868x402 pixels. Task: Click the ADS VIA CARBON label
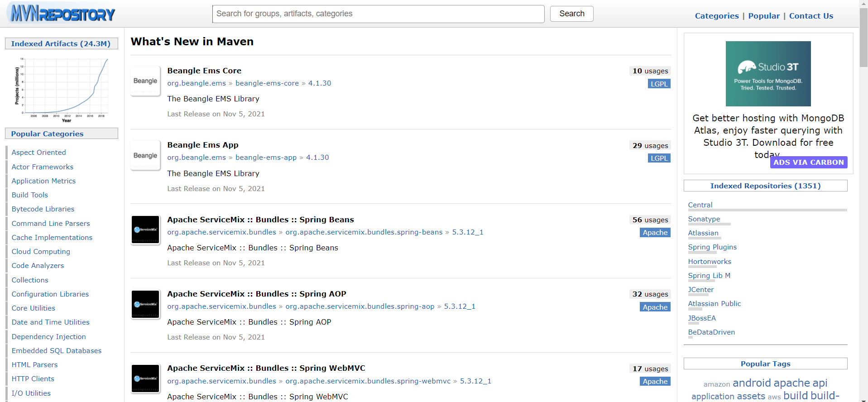(x=809, y=163)
